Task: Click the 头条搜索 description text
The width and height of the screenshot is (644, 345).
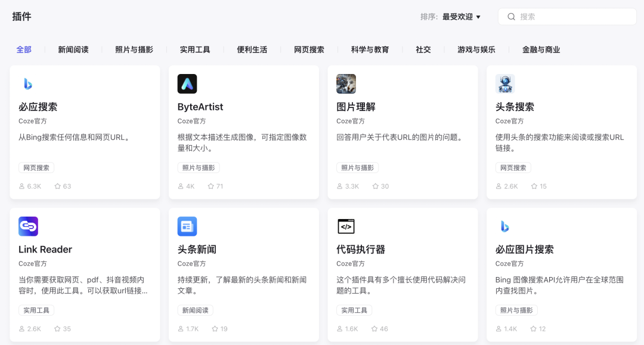Action: [x=560, y=143]
